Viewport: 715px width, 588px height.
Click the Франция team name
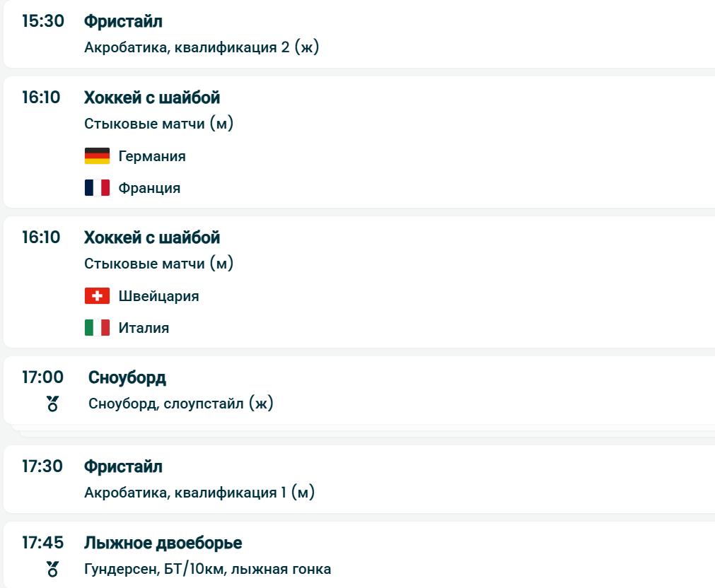point(149,188)
